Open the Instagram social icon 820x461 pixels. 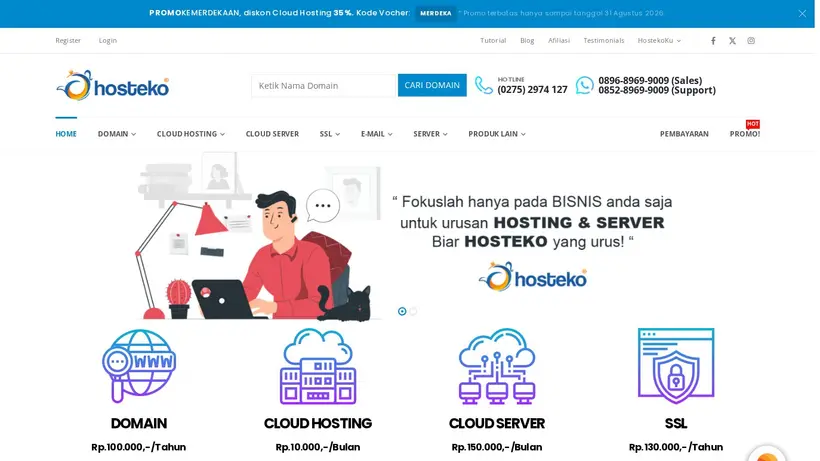pos(751,41)
